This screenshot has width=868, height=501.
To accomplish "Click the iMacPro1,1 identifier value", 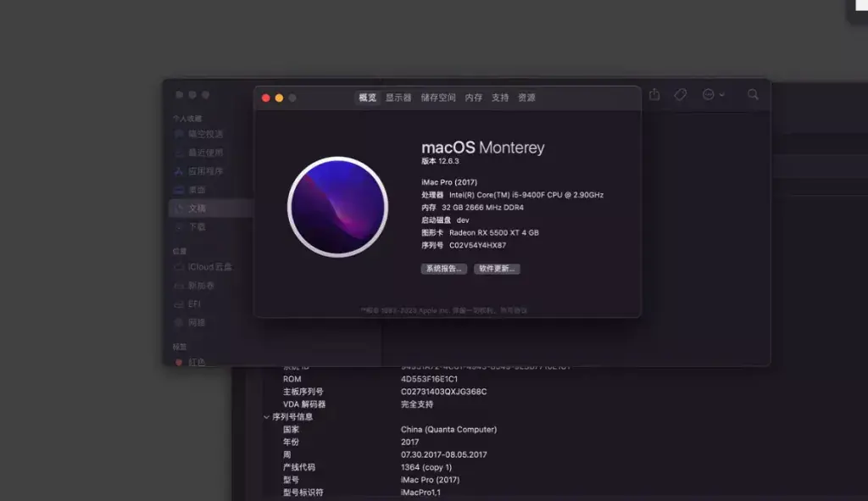I will 420,493.
